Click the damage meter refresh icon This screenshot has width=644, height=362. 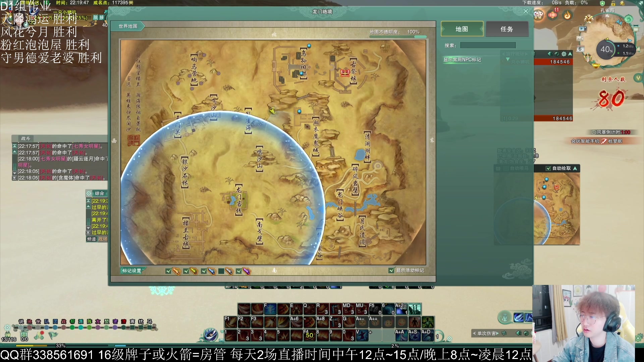point(557,54)
